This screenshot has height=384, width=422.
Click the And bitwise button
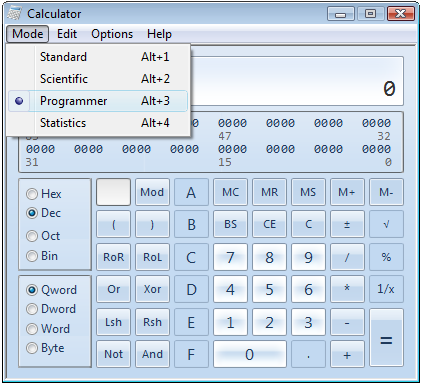coord(152,354)
